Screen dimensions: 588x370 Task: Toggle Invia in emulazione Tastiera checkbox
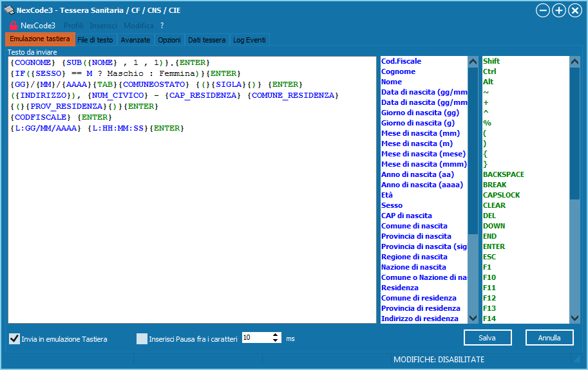[14, 338]
